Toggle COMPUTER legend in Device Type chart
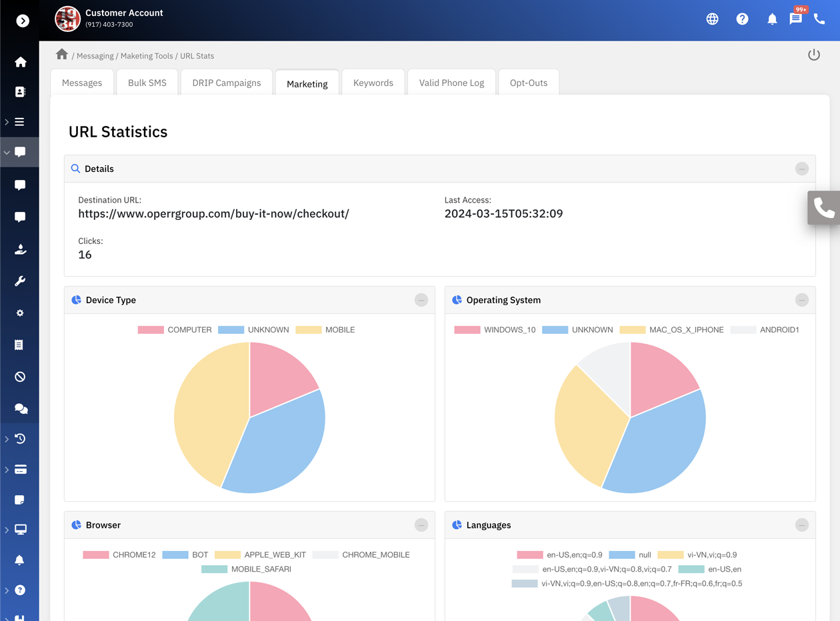 (x=175, y=330)
